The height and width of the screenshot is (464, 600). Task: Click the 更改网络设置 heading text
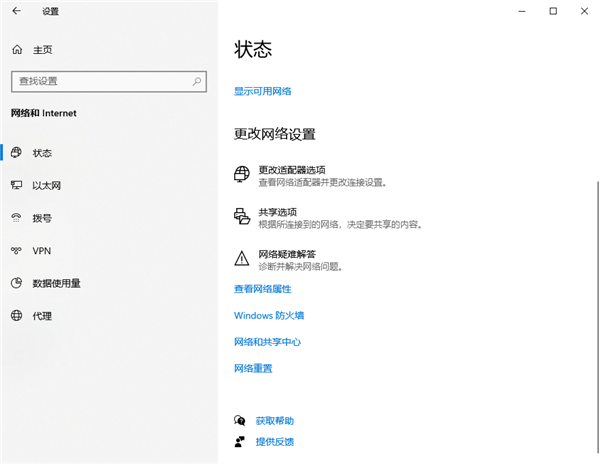(274, 134)
